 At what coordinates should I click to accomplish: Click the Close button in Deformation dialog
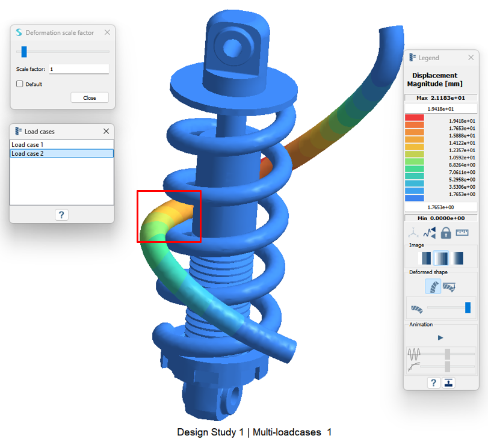(89, 97)
